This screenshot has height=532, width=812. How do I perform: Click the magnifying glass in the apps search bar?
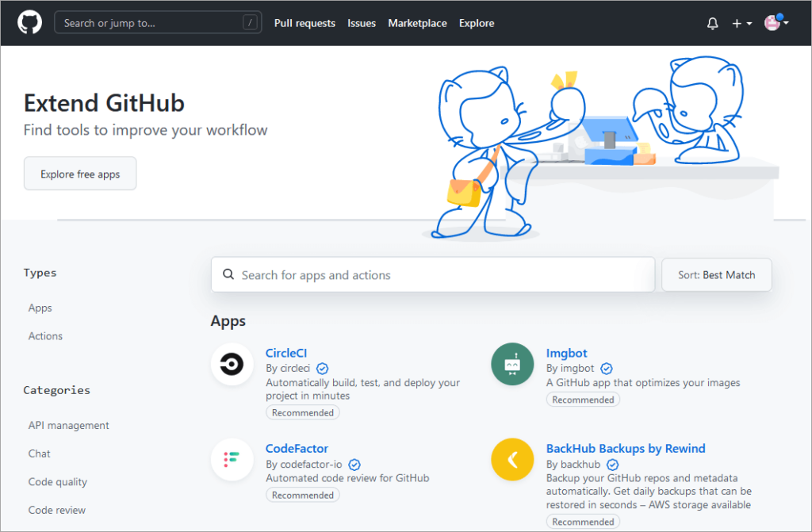coord(228,274)
